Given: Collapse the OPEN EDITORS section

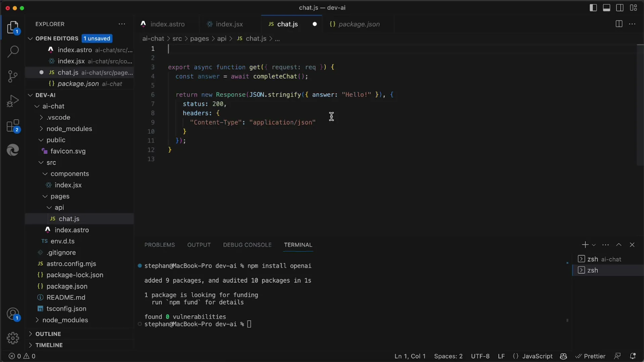Looking at the screenshot, I should tap(30, 39).
